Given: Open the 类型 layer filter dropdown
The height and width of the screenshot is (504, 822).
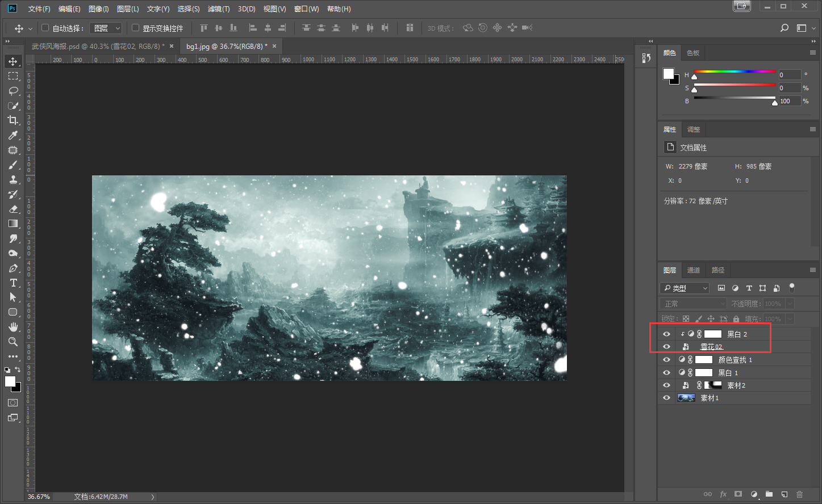Looking at the screenshot, I should pos(685,288).
